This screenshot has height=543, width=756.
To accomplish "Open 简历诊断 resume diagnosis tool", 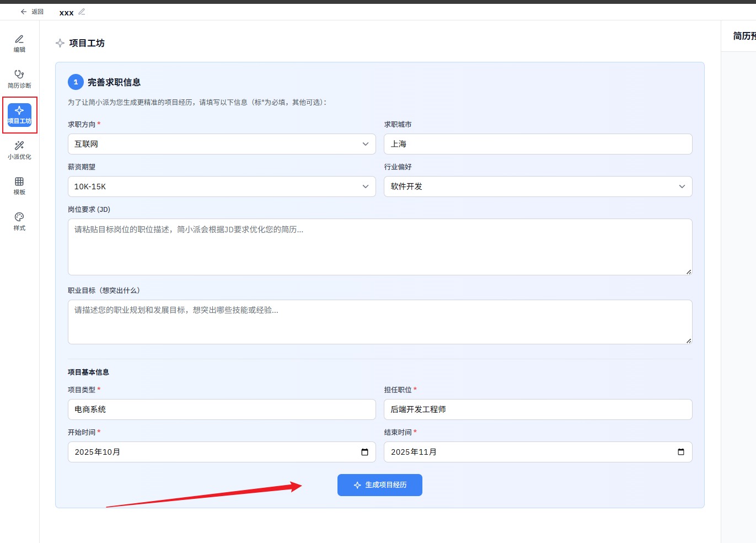I will (x=19, y=79).
